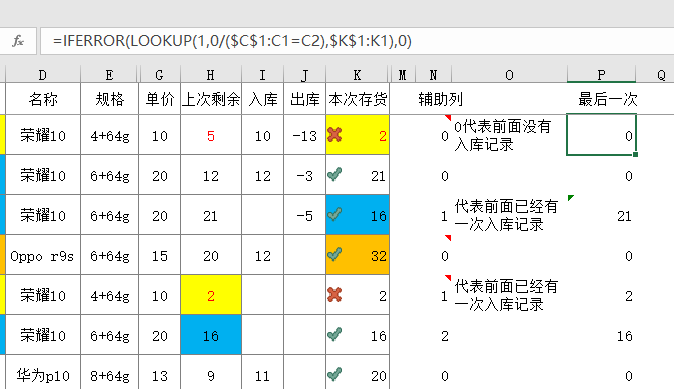Select column N header

433,75
